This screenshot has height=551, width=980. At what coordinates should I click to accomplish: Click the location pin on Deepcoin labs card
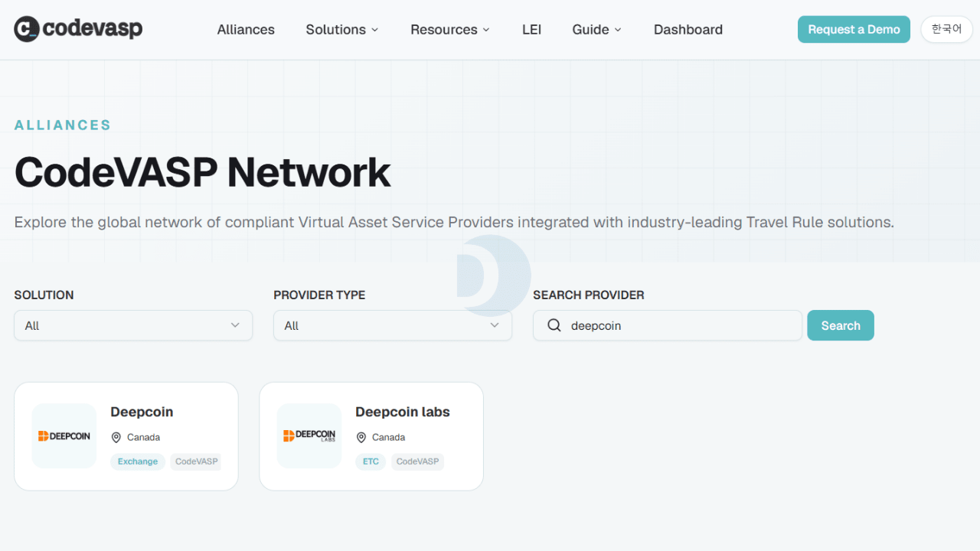(x=361, y=438)
